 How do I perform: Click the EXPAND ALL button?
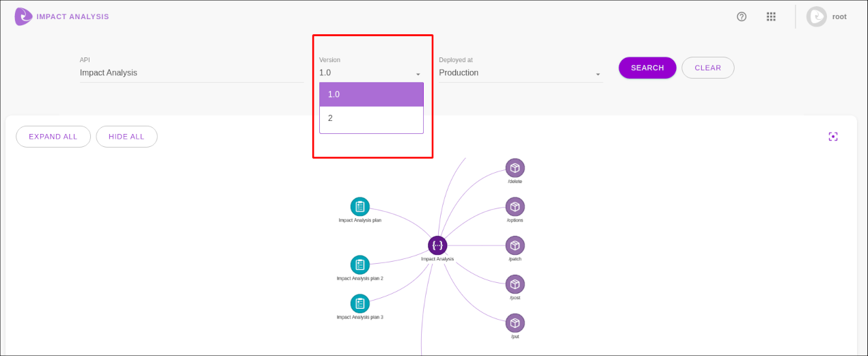[x=53, y=137]
